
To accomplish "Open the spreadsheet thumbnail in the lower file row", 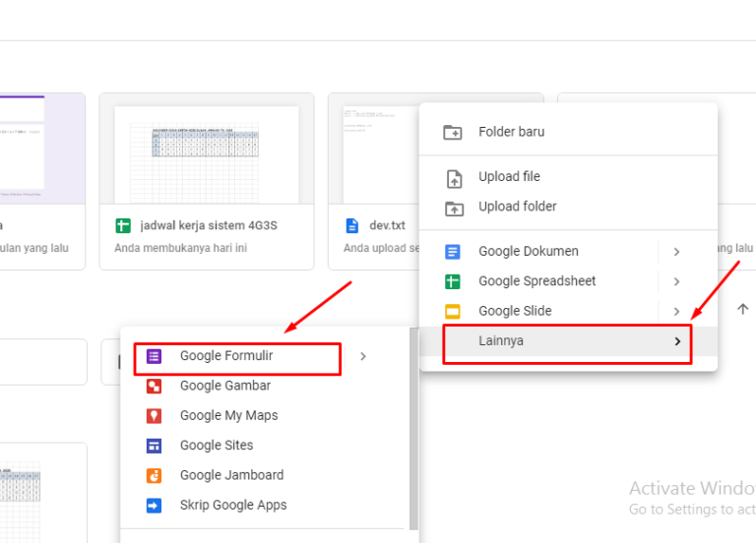I will click(43, 494).
